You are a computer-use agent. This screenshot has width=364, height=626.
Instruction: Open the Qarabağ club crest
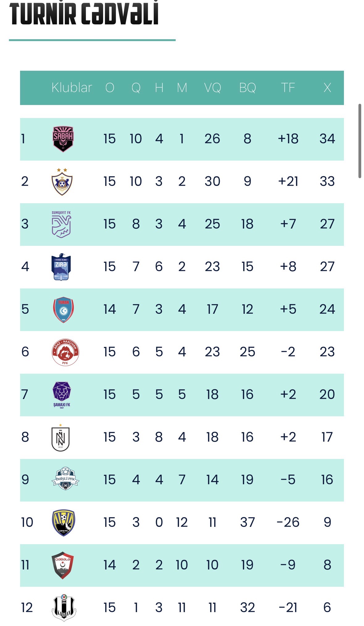pyautogui.click(x=62, y=182)
